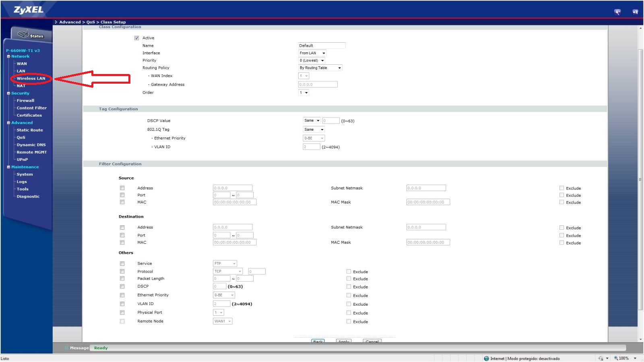Open the Remote MGMT menu item
The height and width of the screenshot is (362, 644).
31,152
